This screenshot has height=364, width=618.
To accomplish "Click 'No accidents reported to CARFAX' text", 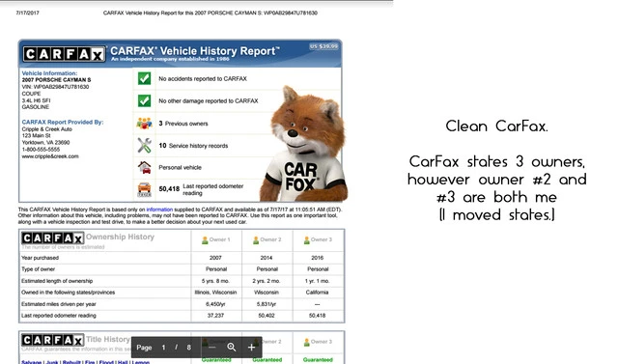I will 203,79.
